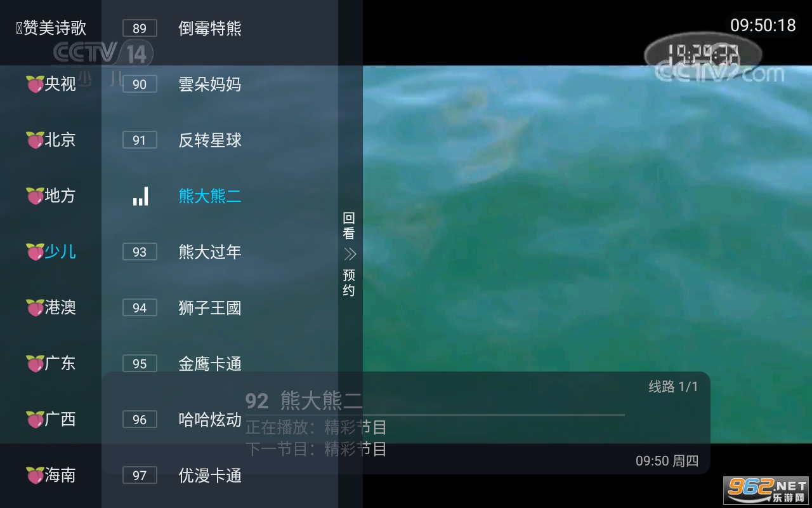Click the signal bars icon beside 熊大熊二
This screenshot has width=812, height=508.
140,196
